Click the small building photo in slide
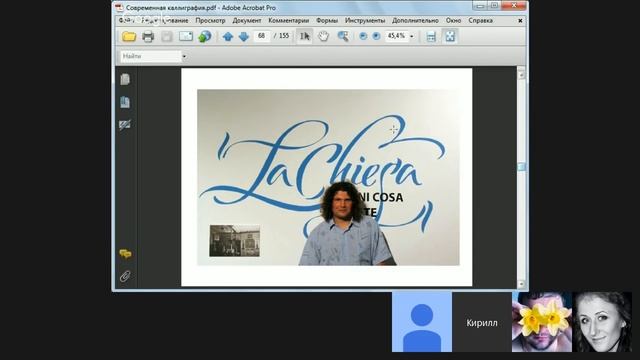The image size is (640, 360). point(235,241)
